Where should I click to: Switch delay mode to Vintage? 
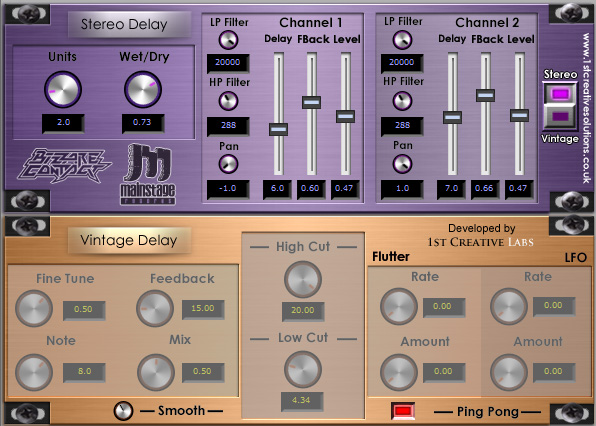tap(560, 116)
